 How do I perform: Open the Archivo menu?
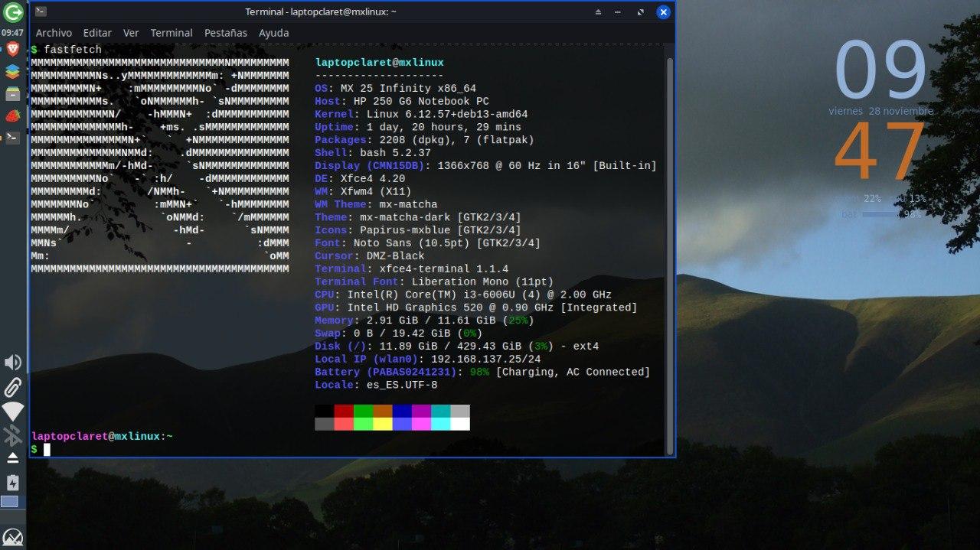click(x=54, y=33)
